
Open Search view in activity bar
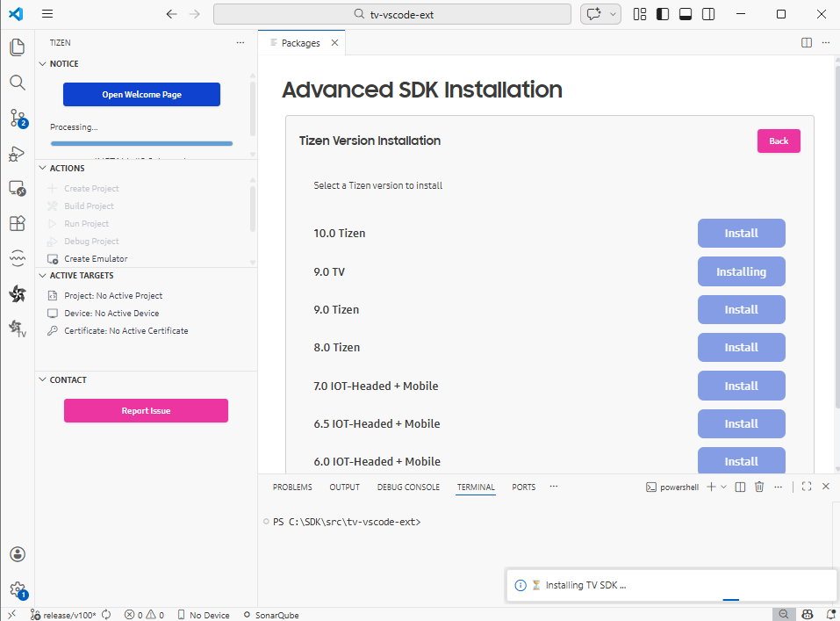[17, 83]
